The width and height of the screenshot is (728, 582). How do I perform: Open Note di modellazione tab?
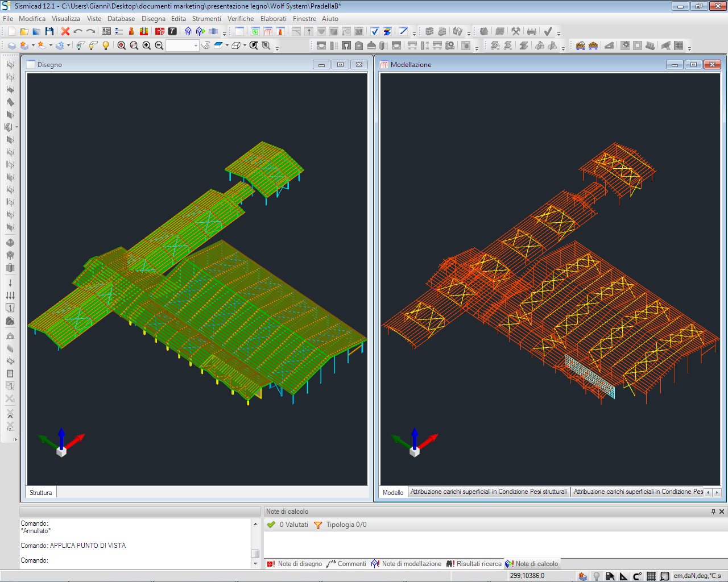tap(406, 564)
